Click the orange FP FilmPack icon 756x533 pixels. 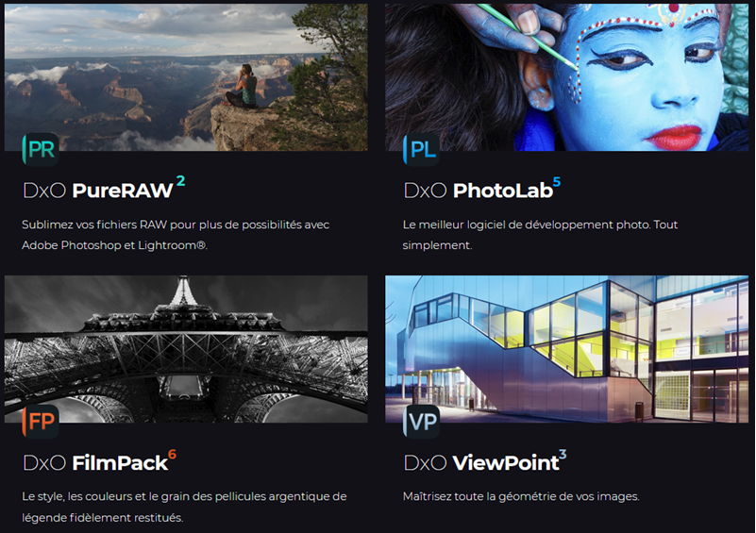tap(41, 422)
